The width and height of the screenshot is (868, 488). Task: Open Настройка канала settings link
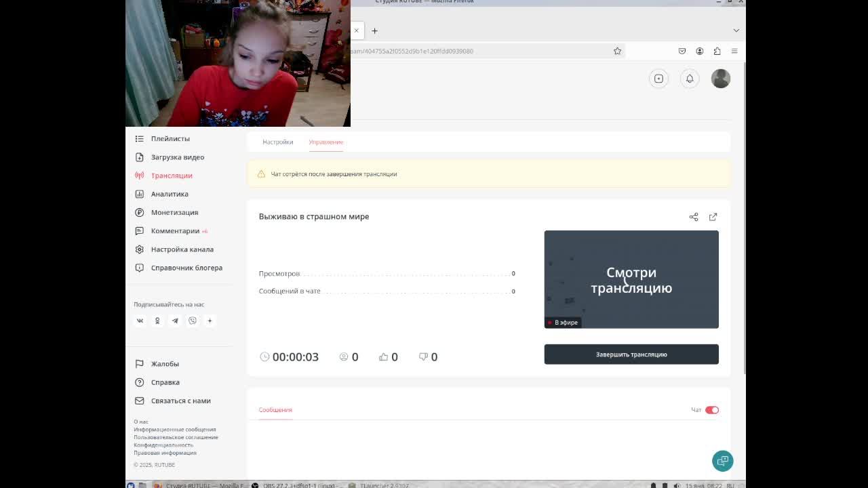coord(182,249)
